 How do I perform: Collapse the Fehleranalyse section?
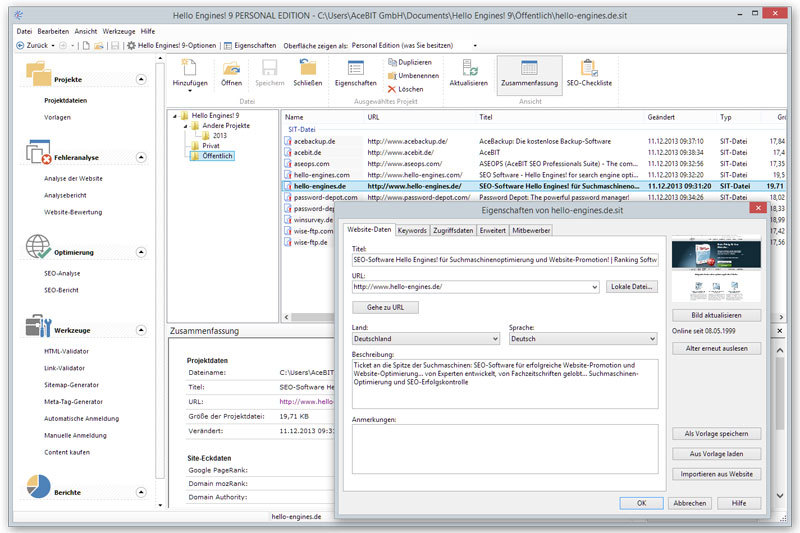(x=141, y=158)
